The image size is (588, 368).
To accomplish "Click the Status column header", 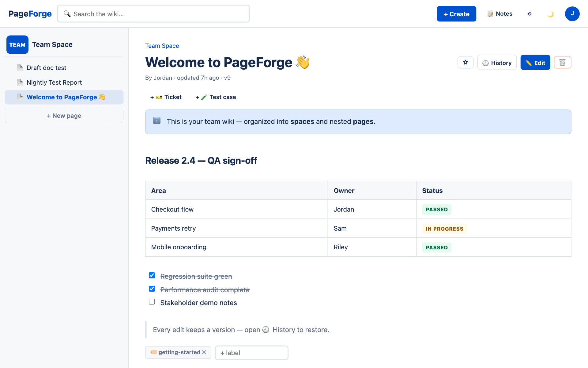I will pos(494,190).
